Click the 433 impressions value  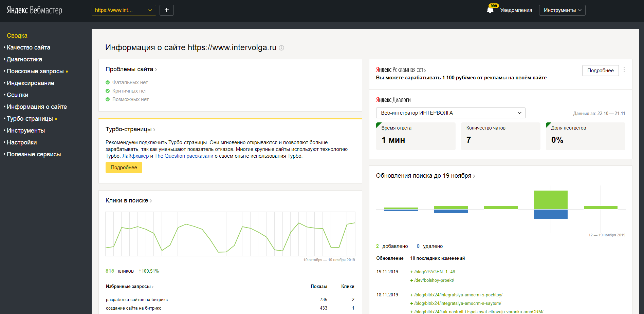click(x=324, y=308)
